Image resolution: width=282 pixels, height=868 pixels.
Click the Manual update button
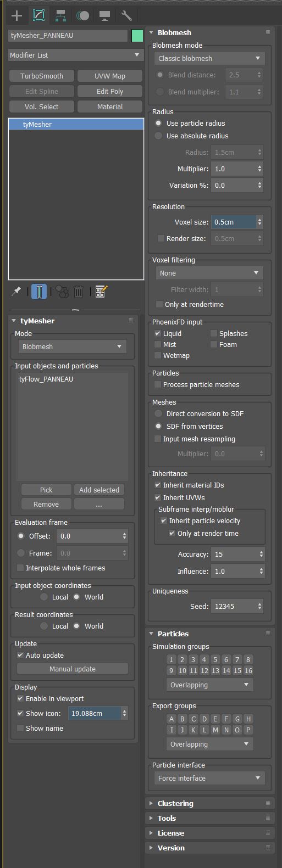73,669
